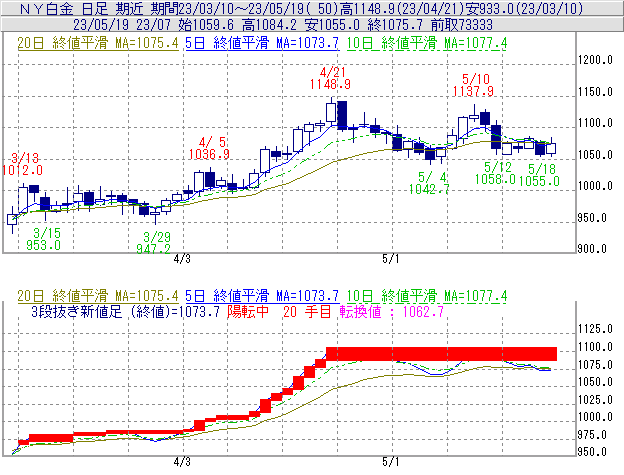Click the tall dark candlestick after 4/21 peak
The width and height of the screenshot is (624, 475).
pyautogui.click(x=342, y=115)
